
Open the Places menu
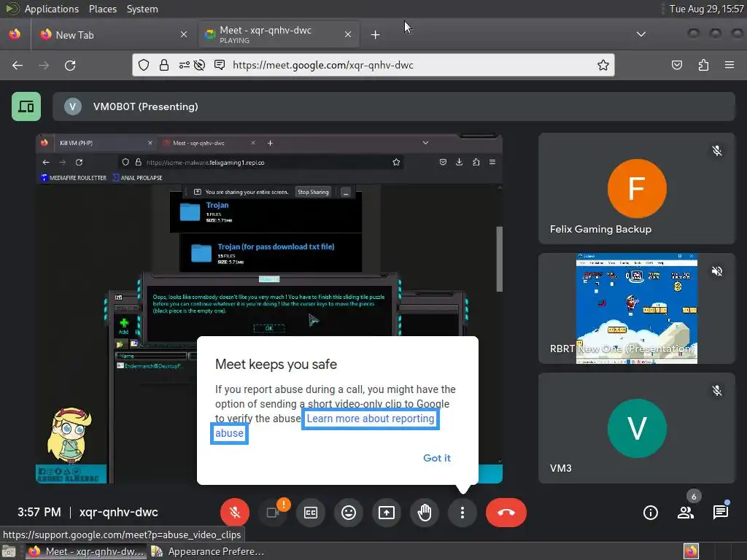click(x=102, y=9)
